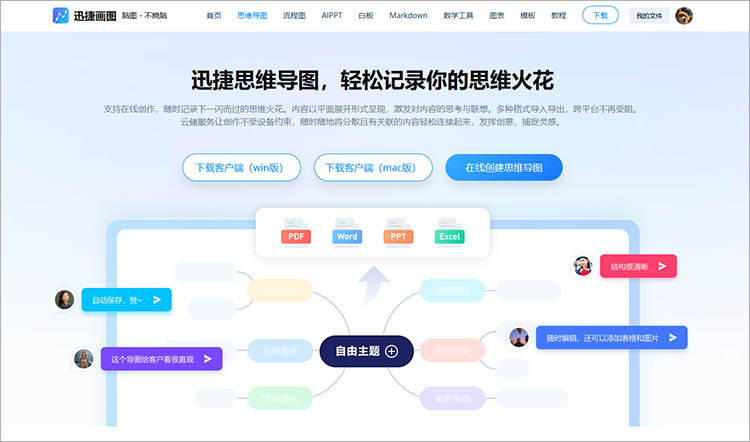Click the 随时编辑，还可以添加表格和图片 bubble
This screenshot has height=442, width=750.
coord(611,337)
